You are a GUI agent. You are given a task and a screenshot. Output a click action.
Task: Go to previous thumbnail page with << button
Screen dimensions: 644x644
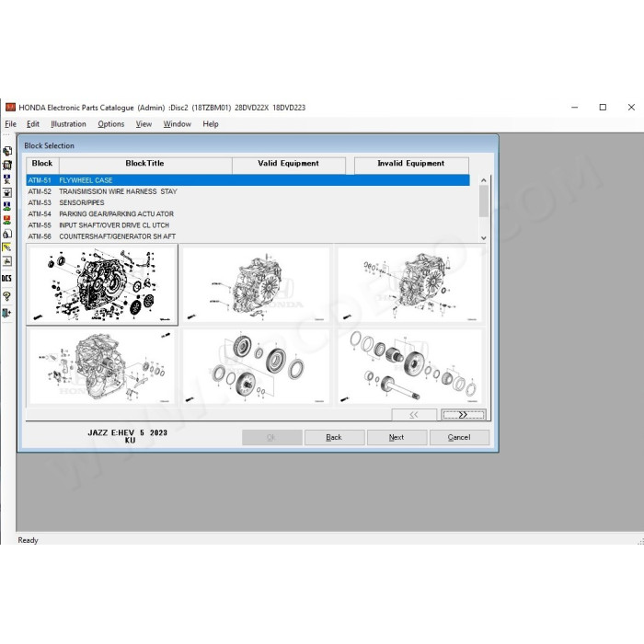click(x=414, y=415)
